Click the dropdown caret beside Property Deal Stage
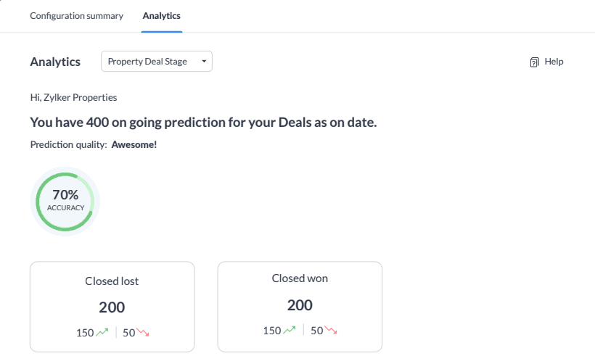 point(204,62)
